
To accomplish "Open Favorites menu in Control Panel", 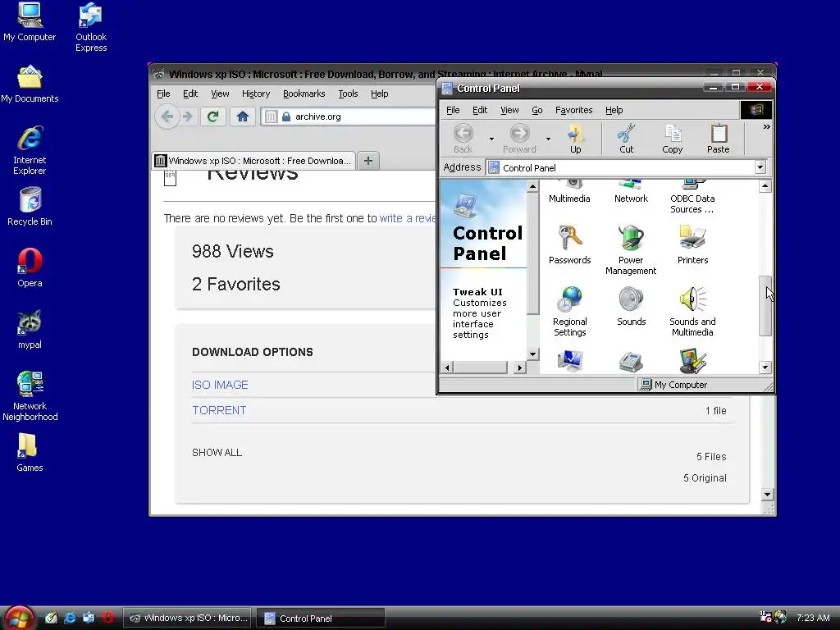I will point(573,110).
